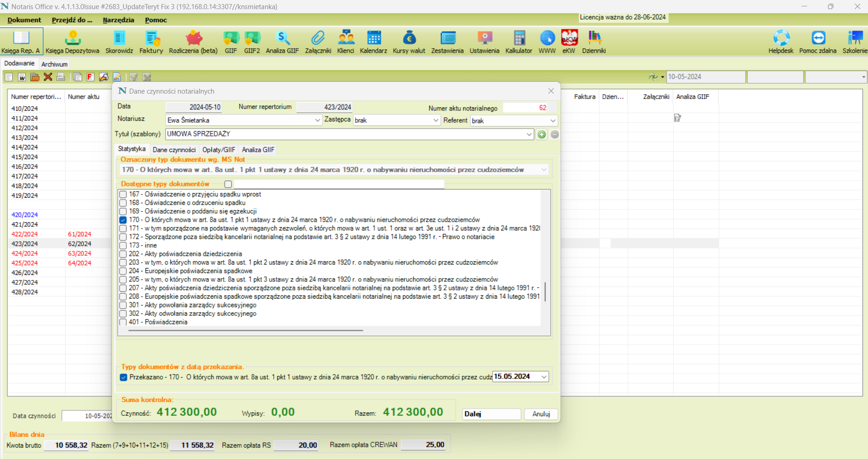Click the Anuluj button
The image size is (868, 459).
click(x=541, y=414)
